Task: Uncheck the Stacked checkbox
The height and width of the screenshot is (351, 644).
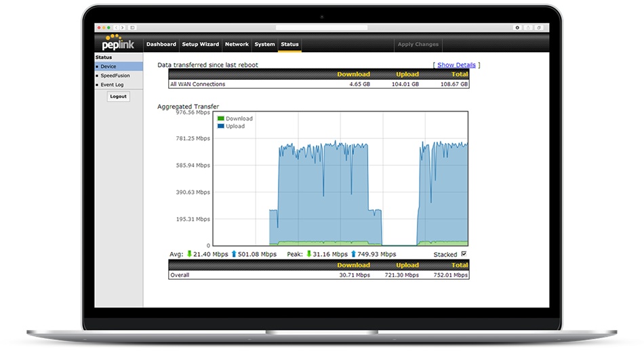Action: [464, 254]
